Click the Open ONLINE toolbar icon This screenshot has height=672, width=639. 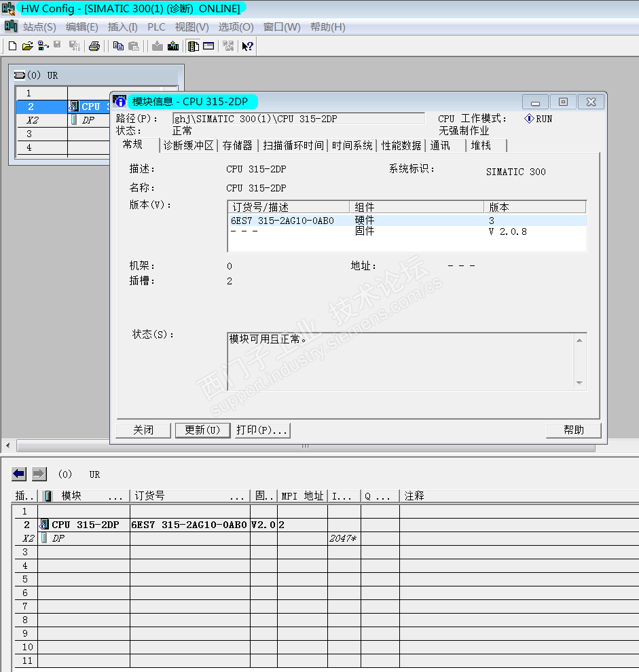click(43, 46)
